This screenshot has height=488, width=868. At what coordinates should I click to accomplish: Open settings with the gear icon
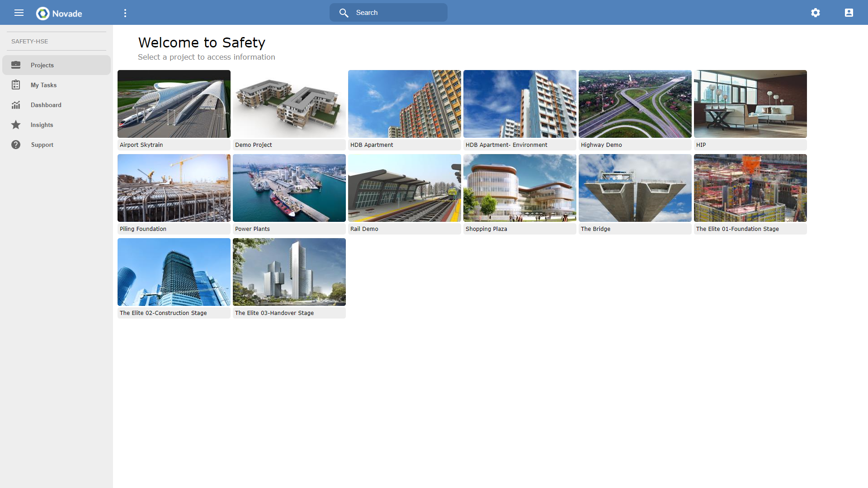tap(815, 13)
